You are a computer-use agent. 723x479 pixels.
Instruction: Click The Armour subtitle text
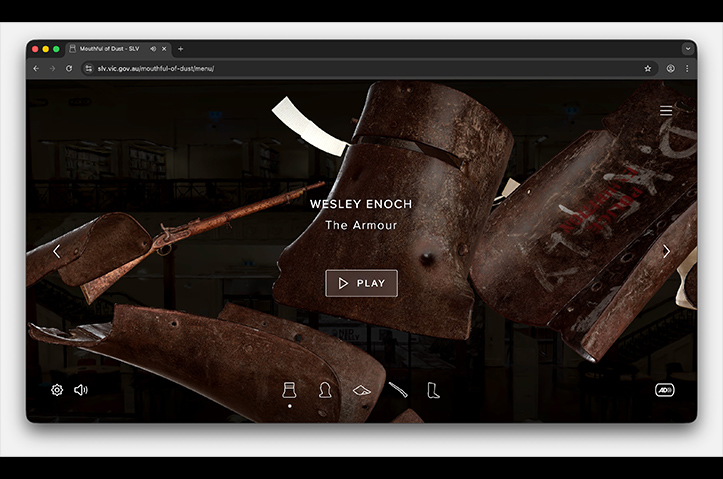[x=361, y=225]
